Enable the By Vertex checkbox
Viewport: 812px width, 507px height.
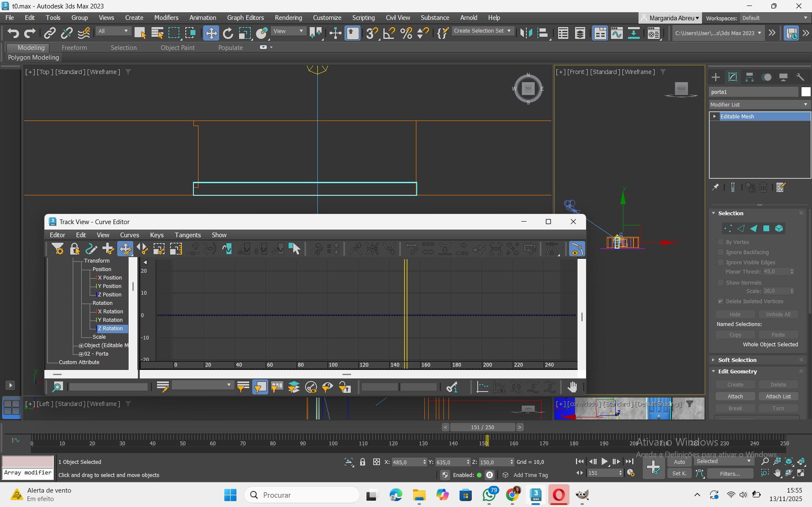click(x=721, y=242)
